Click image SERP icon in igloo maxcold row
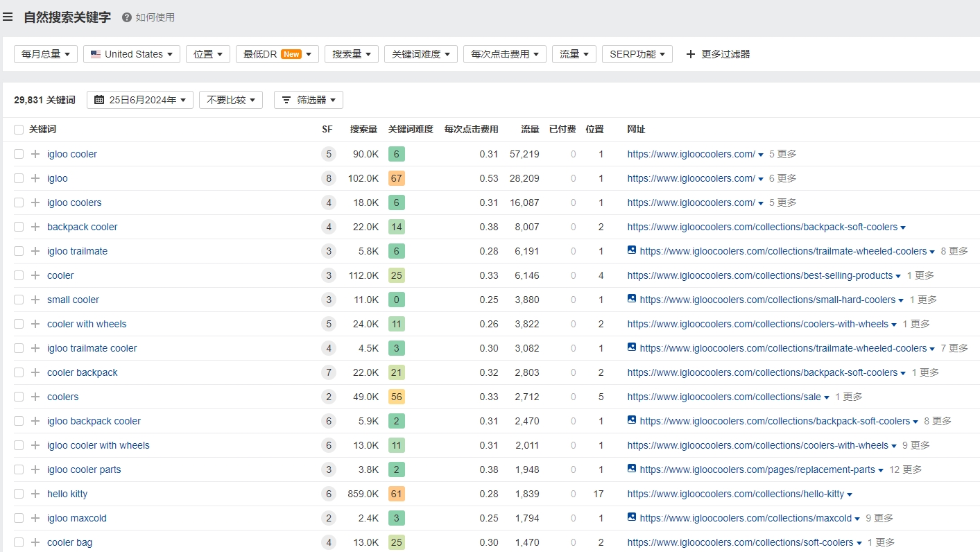980x552 pixels. [632, 517]
